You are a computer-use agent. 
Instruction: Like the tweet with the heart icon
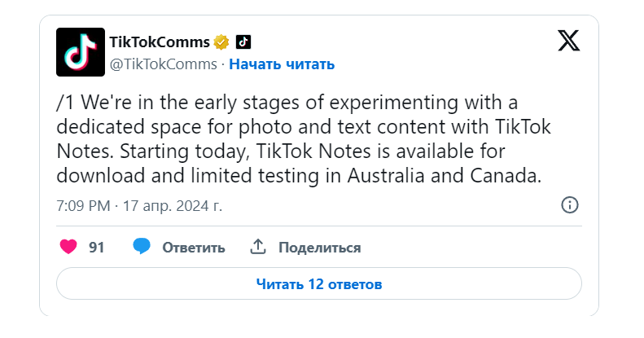[x=69, y=247]
